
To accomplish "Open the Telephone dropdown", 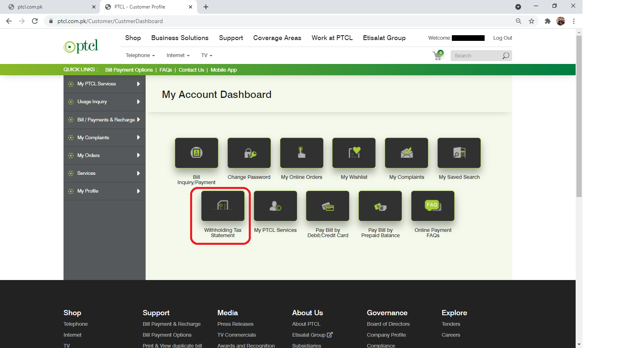I will coord(140,55).
